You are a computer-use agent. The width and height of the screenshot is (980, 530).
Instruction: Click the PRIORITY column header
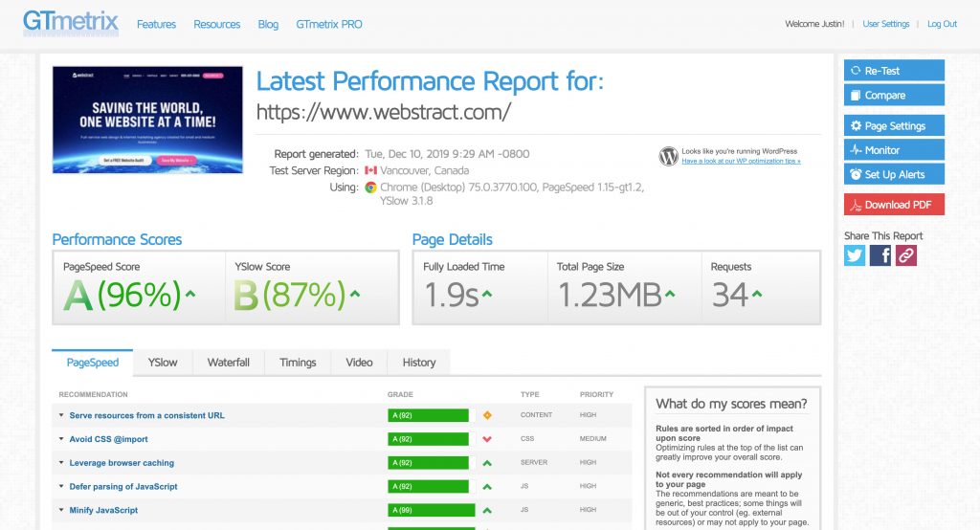[x=596, y=394]
